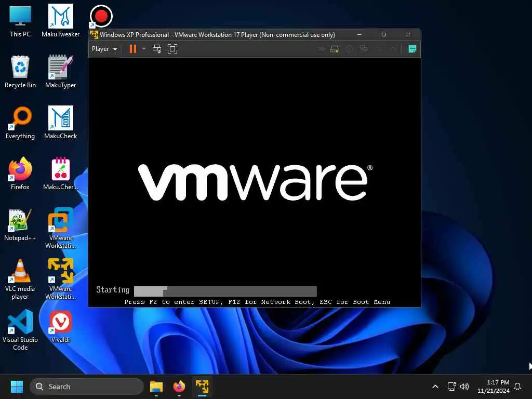Image resolution: width=532 pixels, height=399 pixels.
Task: Close the VMware Player window
Action: 408,35
